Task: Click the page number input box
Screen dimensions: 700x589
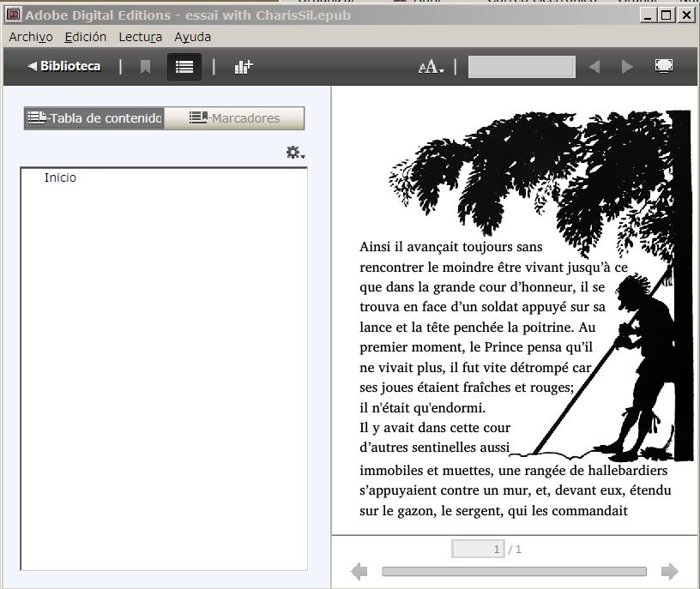Action: tap(478, 549)
